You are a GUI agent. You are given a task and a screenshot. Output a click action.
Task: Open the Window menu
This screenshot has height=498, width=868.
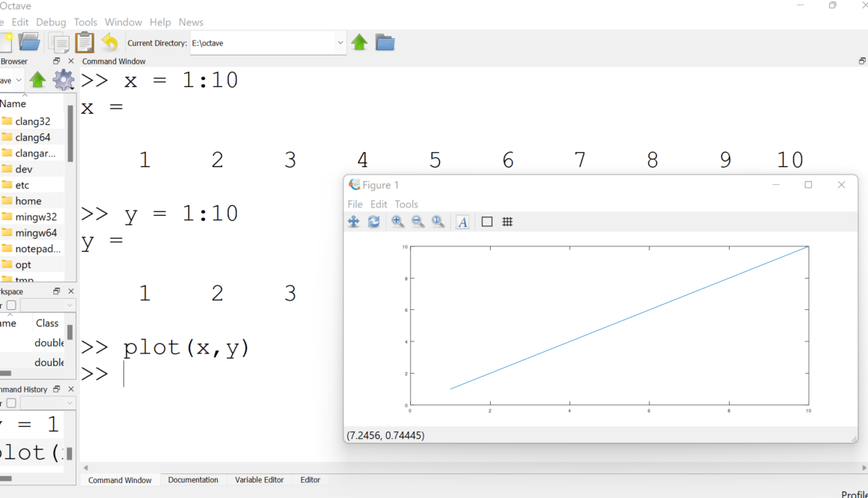pos(123,22)
